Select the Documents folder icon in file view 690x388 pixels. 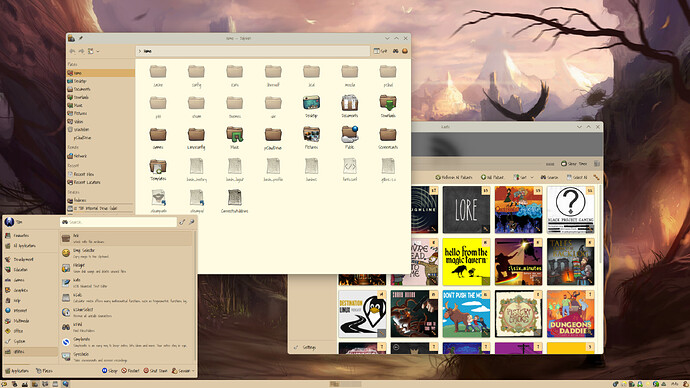pos(349,102)
